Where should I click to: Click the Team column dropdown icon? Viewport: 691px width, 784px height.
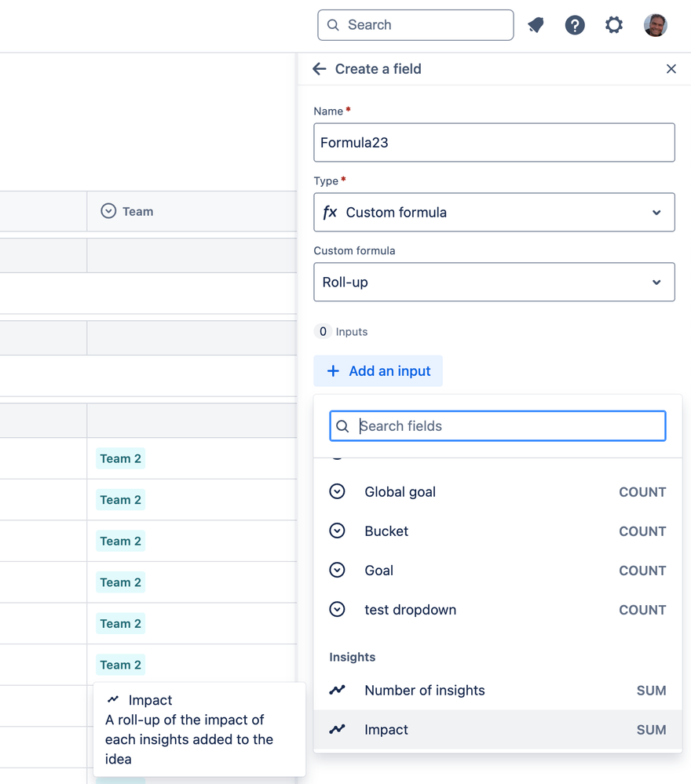[x=108, y=211]
